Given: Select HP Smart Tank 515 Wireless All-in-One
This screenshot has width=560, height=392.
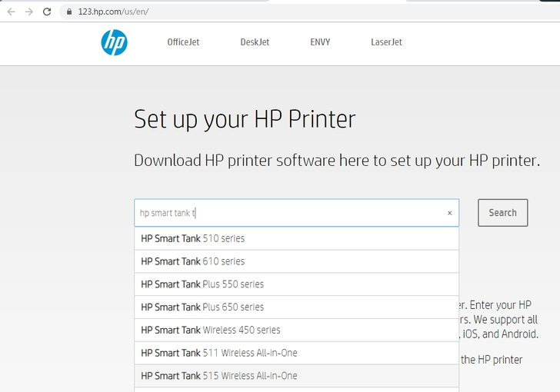Looking at the screenshot, I should 296,376.
